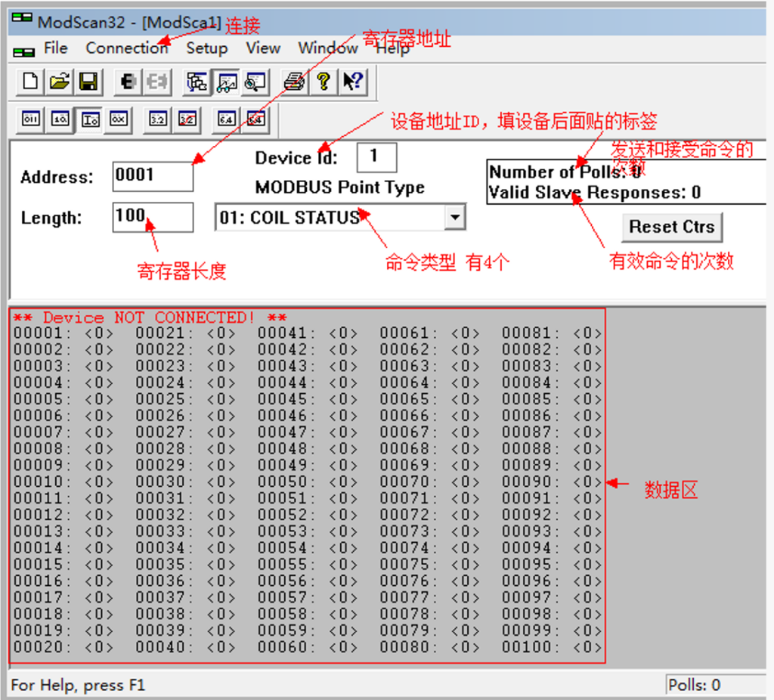774x700 pixels.
Task: Select data entry 00100
Action: (x=552, y=647)
